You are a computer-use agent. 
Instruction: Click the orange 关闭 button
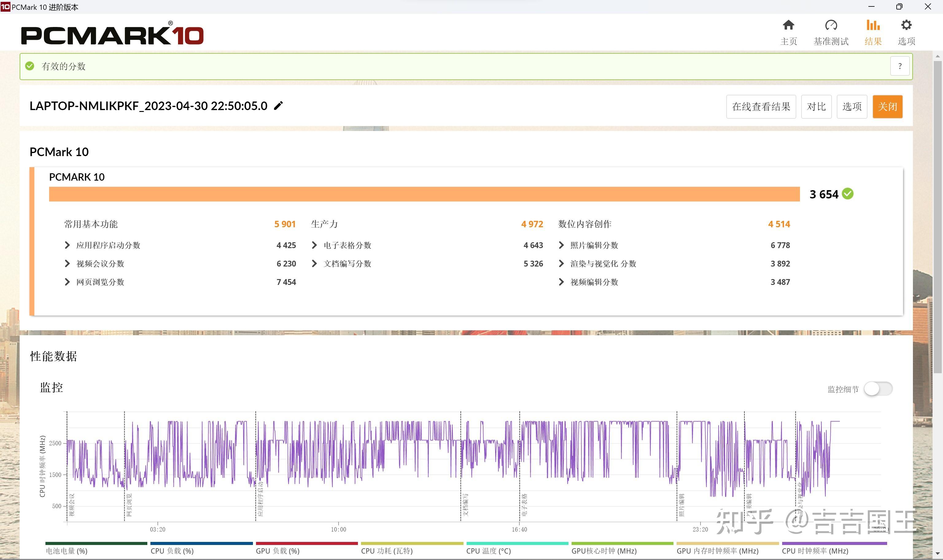(x=887, y=107)
